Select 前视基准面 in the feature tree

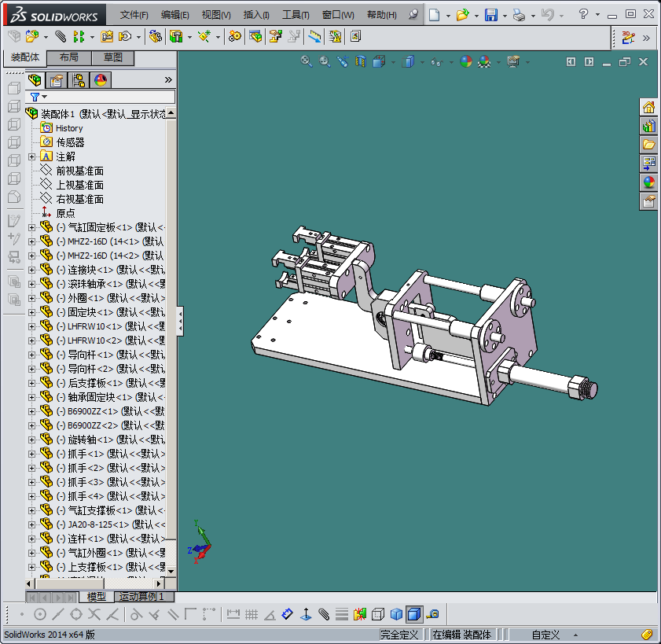pyautogui.click(x=79, y=171)
